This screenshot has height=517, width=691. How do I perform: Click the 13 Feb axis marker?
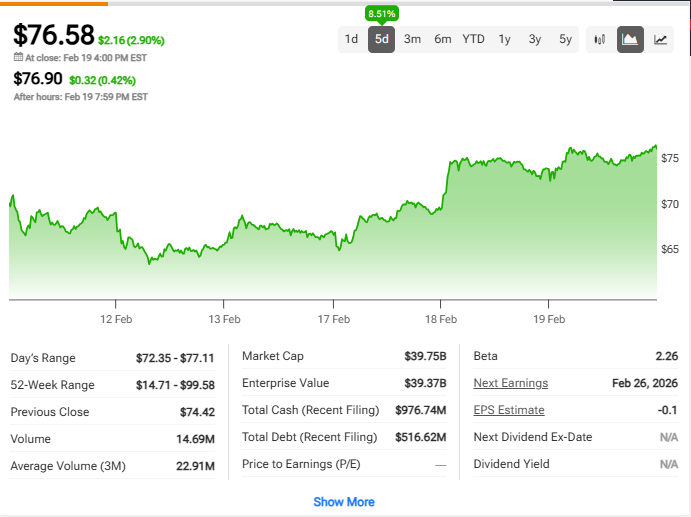224,319
